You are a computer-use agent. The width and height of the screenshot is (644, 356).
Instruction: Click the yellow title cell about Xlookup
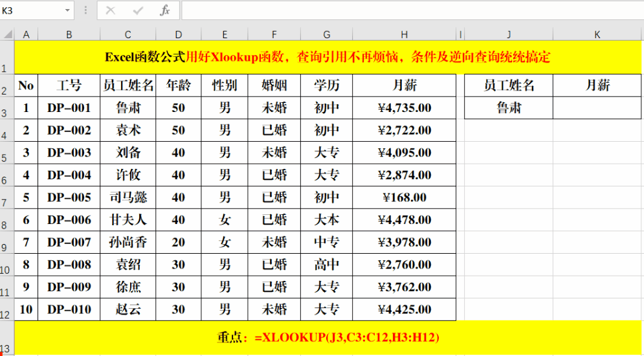328,57
